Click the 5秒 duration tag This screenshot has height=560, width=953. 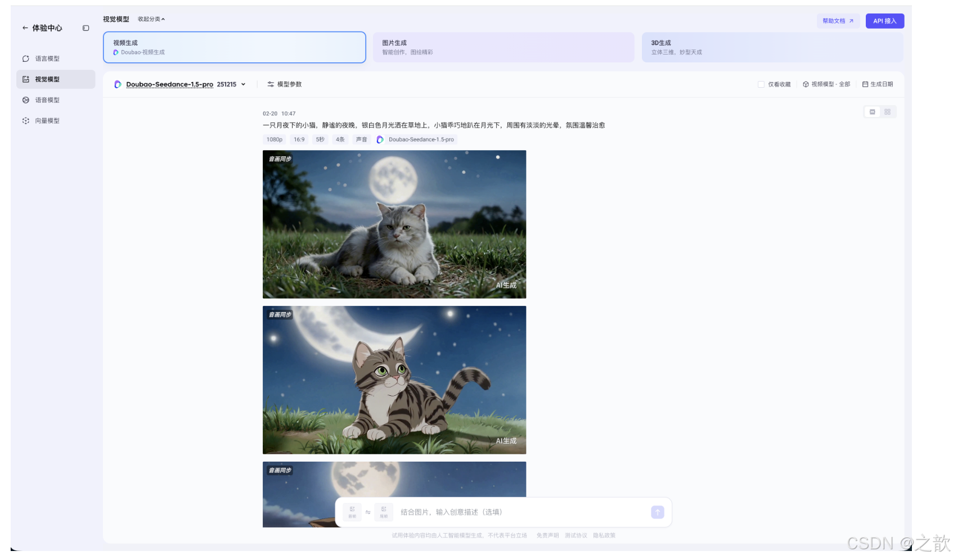point(320,139)
